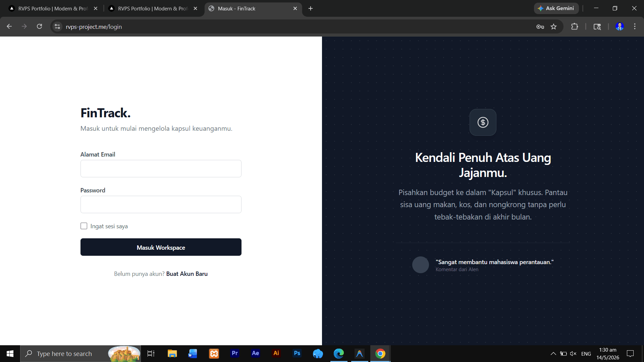Tick the Ingat sesi saya checkbox
The image size is (644, 362).
(84, 226)
